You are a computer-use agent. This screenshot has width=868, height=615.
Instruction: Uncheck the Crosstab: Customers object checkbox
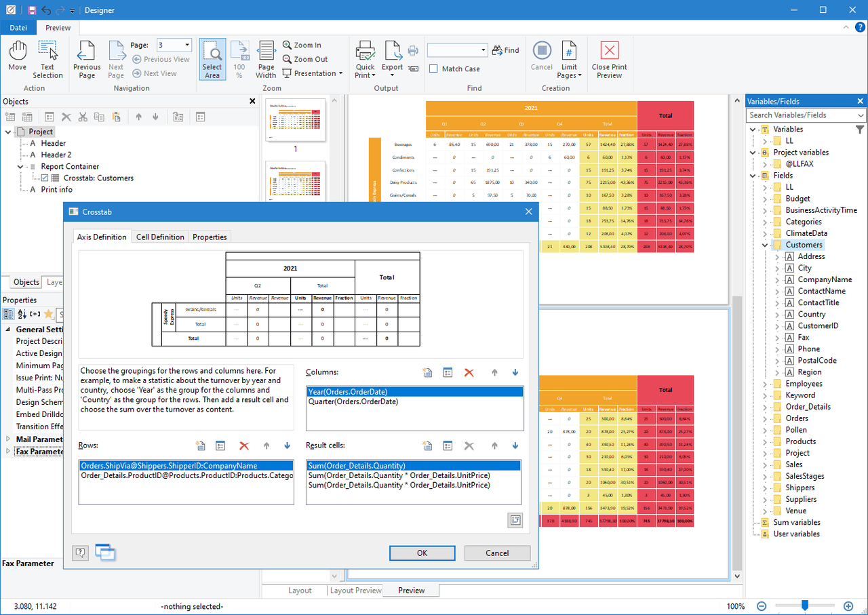coord(45,178)
